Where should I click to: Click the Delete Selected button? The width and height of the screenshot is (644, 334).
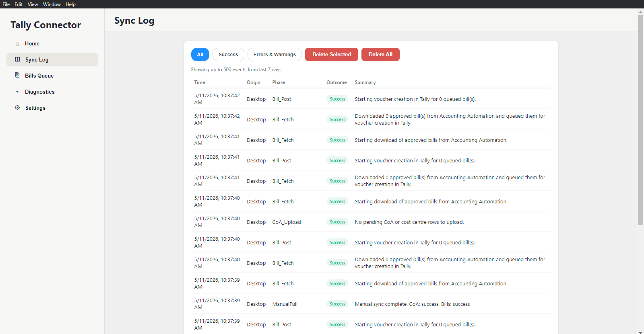click(332, 54)
